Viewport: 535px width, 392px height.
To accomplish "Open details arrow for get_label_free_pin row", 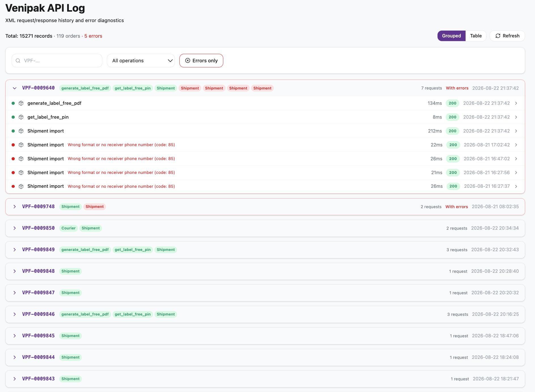I will click(516, 117).
